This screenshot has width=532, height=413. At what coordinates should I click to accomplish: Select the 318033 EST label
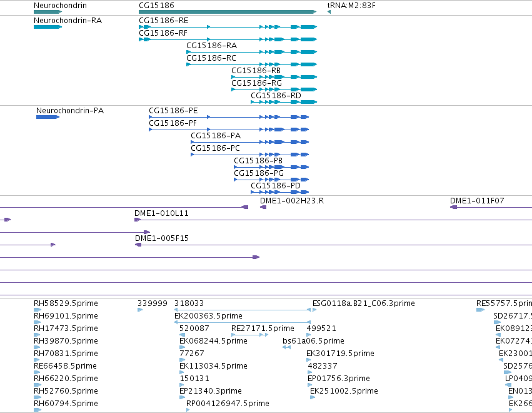(189, 303)
